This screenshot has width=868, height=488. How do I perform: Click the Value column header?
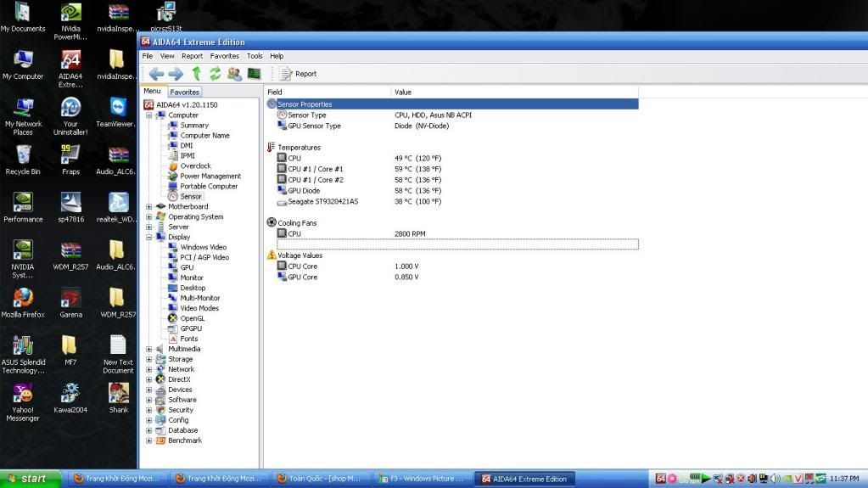point(514,93)
